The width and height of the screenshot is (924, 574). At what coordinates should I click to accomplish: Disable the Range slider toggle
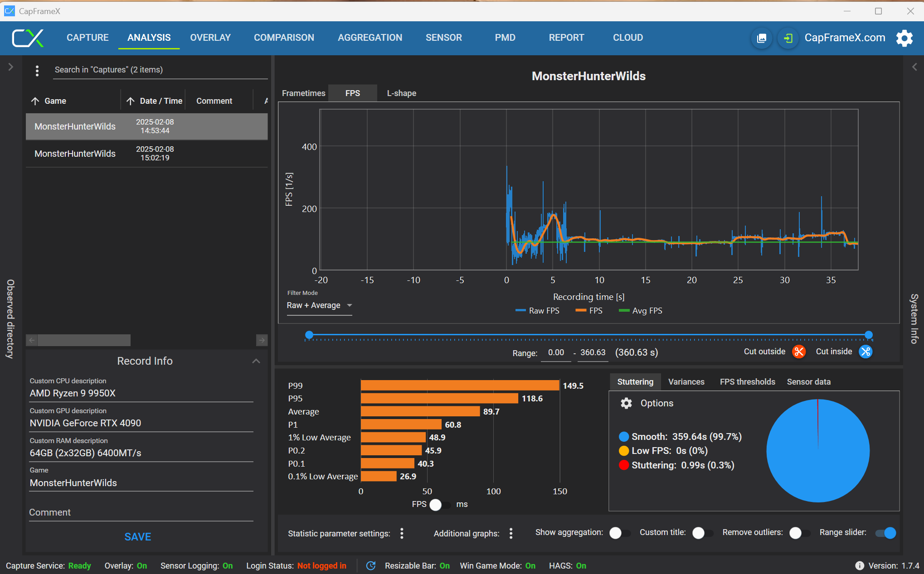(886, 533)
